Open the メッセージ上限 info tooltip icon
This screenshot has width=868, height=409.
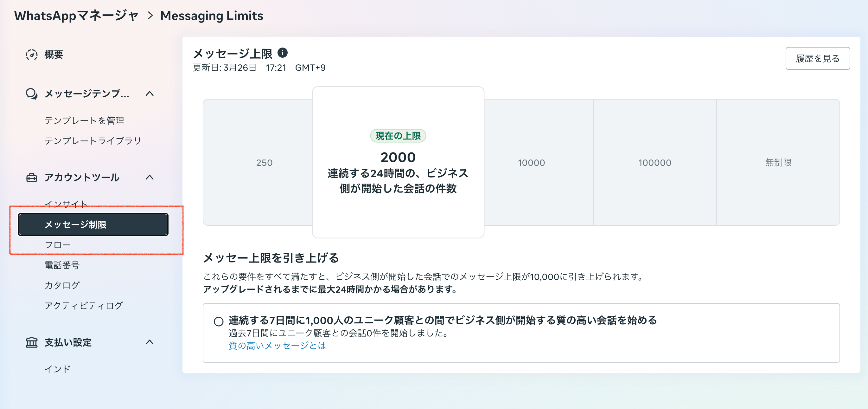(x=282, y=53)
